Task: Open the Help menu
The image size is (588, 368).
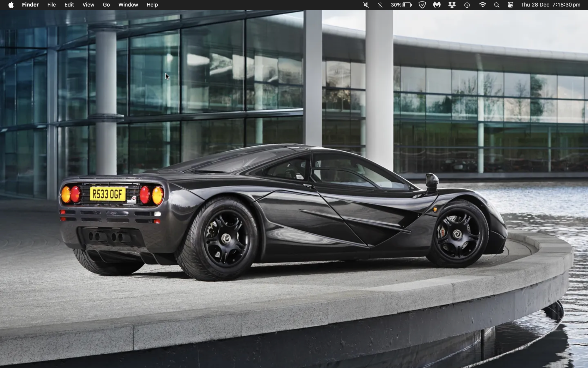Action: click(x=152, y=5)
